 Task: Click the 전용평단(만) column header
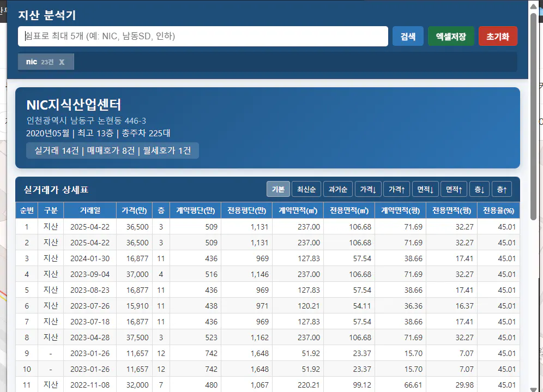(247, 210)
